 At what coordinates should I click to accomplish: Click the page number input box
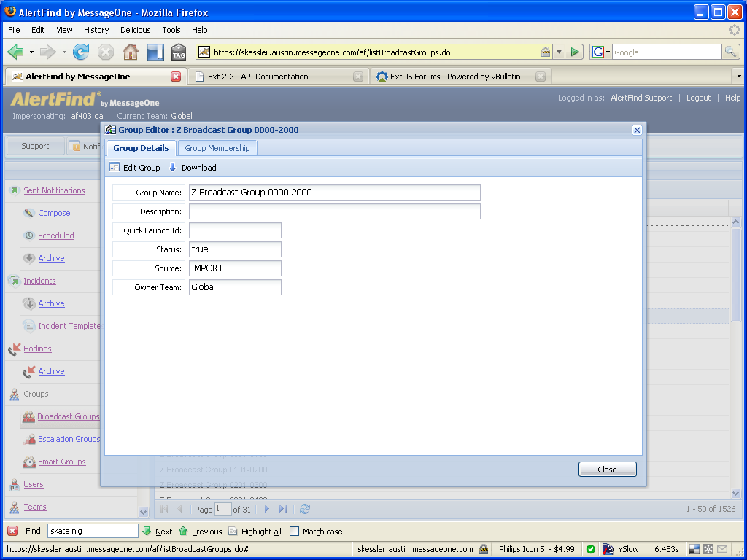(x=223, y=509)
